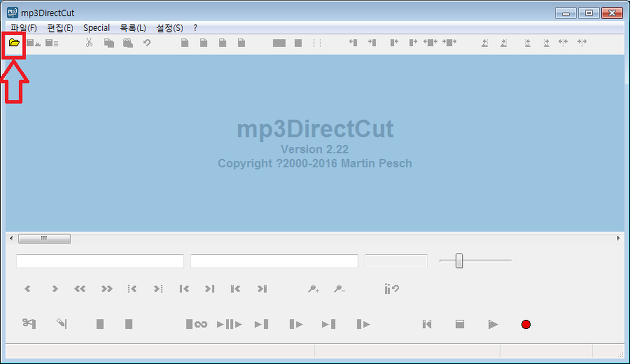Image resolution: width=630 pixels, height=364 pixels.
Task: Click the second white info field
Action: [274, 261]
